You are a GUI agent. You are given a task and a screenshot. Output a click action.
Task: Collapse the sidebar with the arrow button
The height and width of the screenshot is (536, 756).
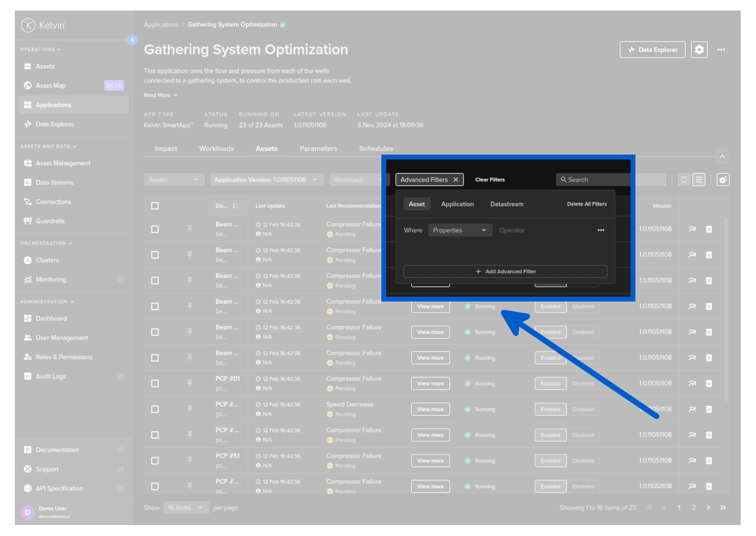tap(133, 40)
